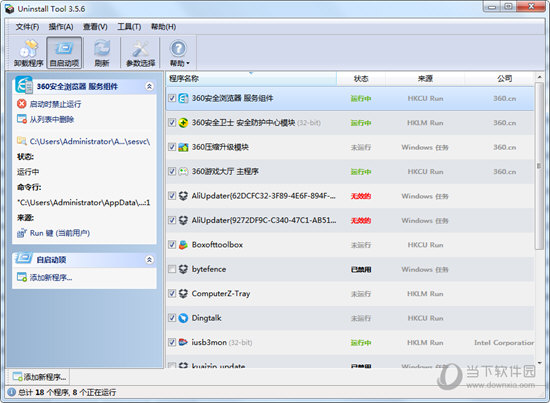
Task: Select the 自启动项 startup toolbar icon
Action: pos(64,53)
